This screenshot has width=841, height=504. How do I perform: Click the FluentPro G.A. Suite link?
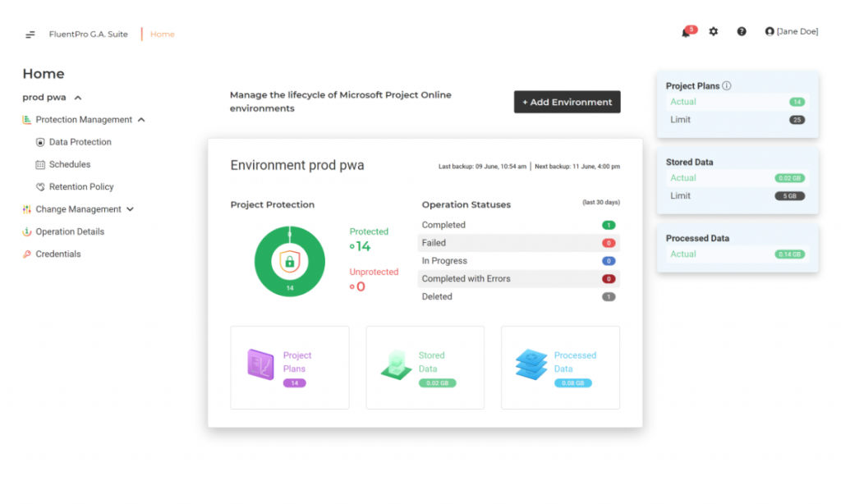coord(89,34)
